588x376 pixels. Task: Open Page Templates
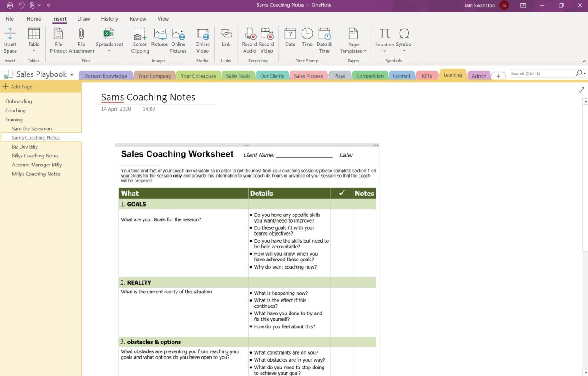(353, 40)
